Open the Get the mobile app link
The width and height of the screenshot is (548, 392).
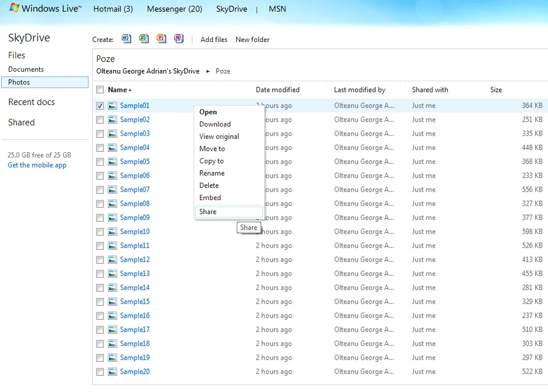(x=37, y=165)
